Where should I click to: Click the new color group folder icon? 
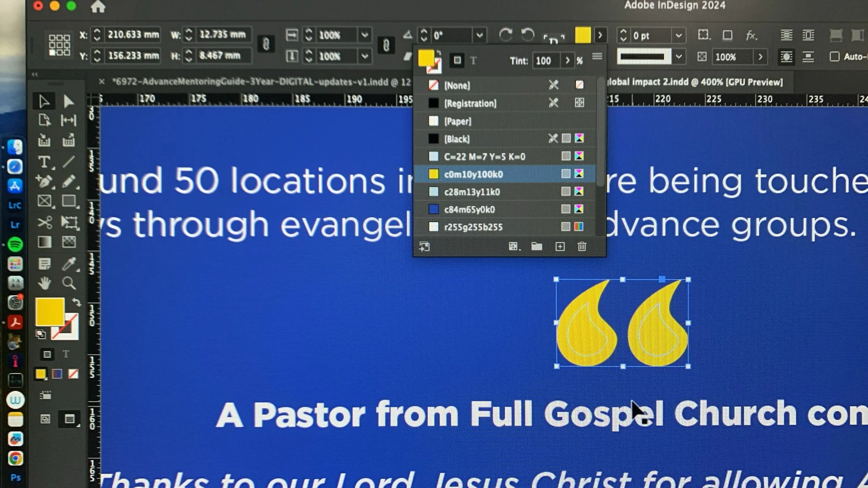(x=537, y=247)
